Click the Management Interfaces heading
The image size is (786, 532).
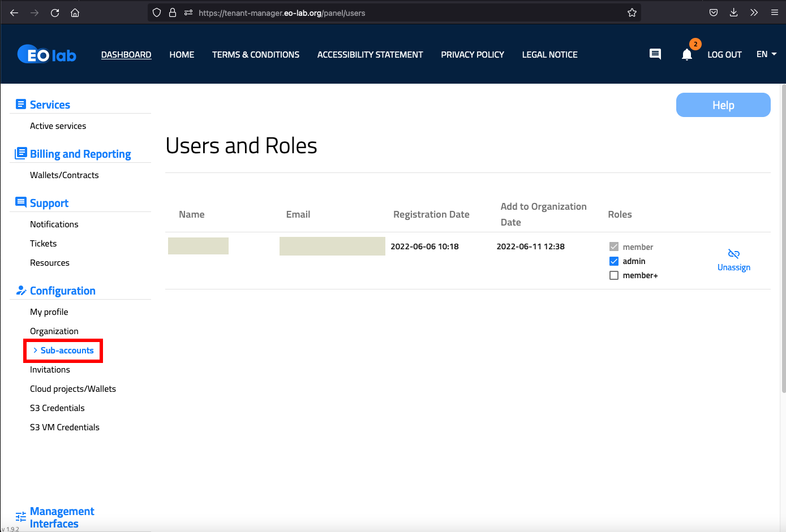click(x=62, y=517)
